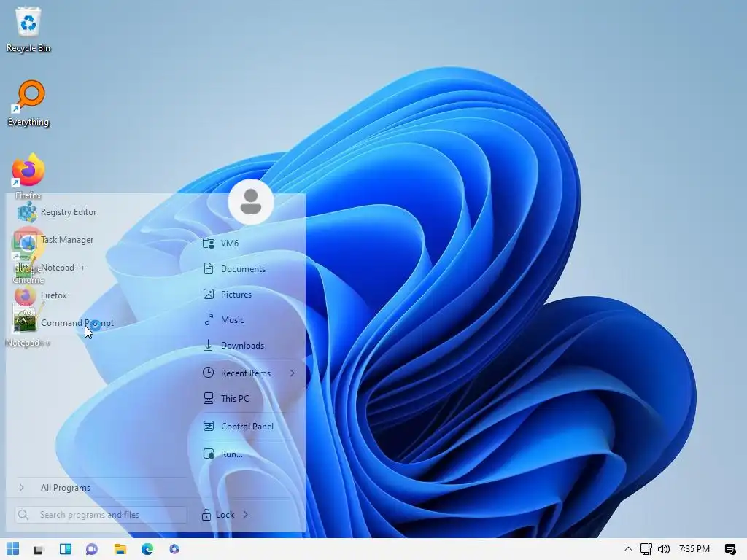747x560 pixels.
Task: Select the Recycle Bin desktop icon
Action: click(x=28, y=29)
